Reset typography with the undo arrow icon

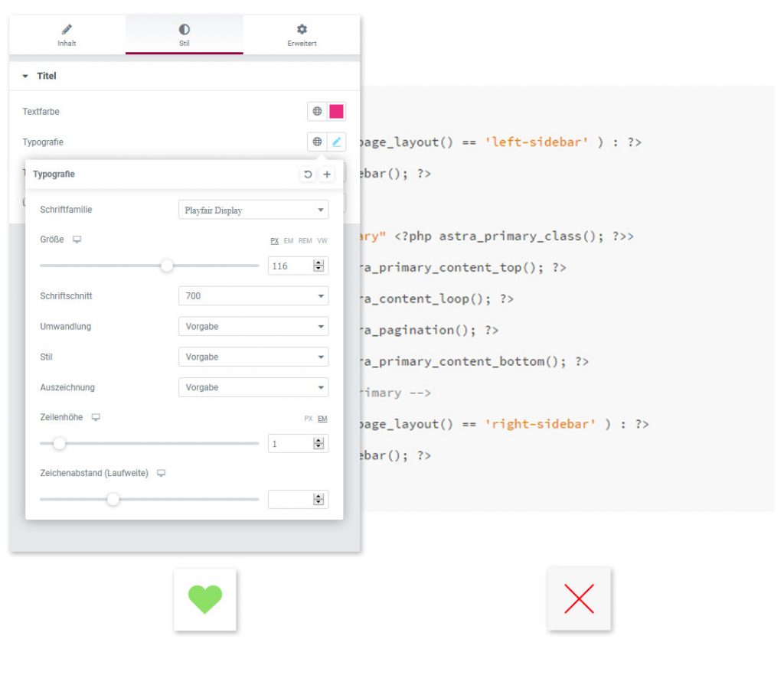click(x=308, y=174)
